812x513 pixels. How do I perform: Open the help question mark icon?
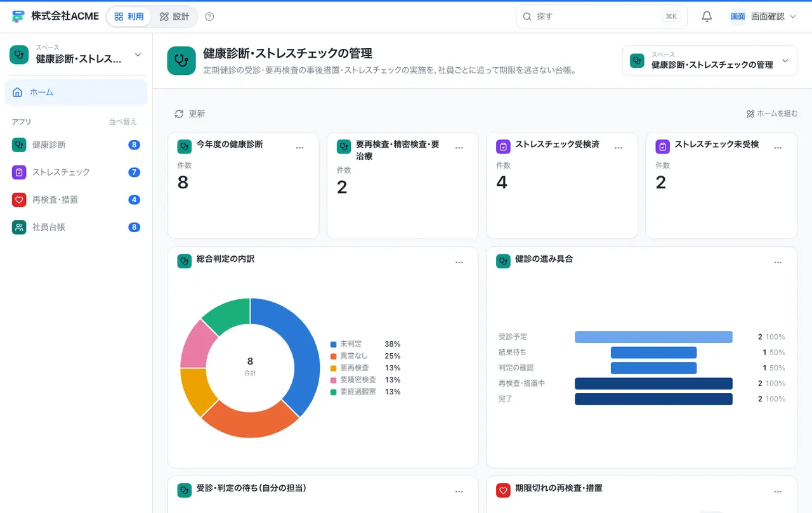(210, 16)
